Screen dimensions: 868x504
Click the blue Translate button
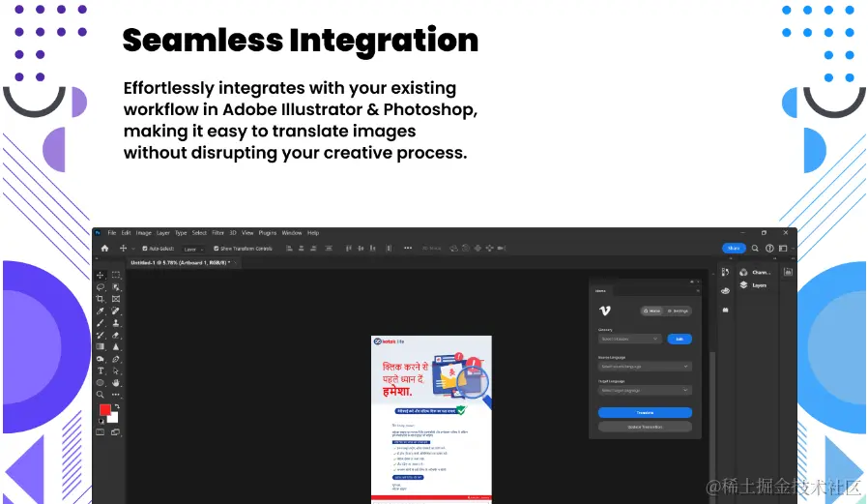point(645,413)
